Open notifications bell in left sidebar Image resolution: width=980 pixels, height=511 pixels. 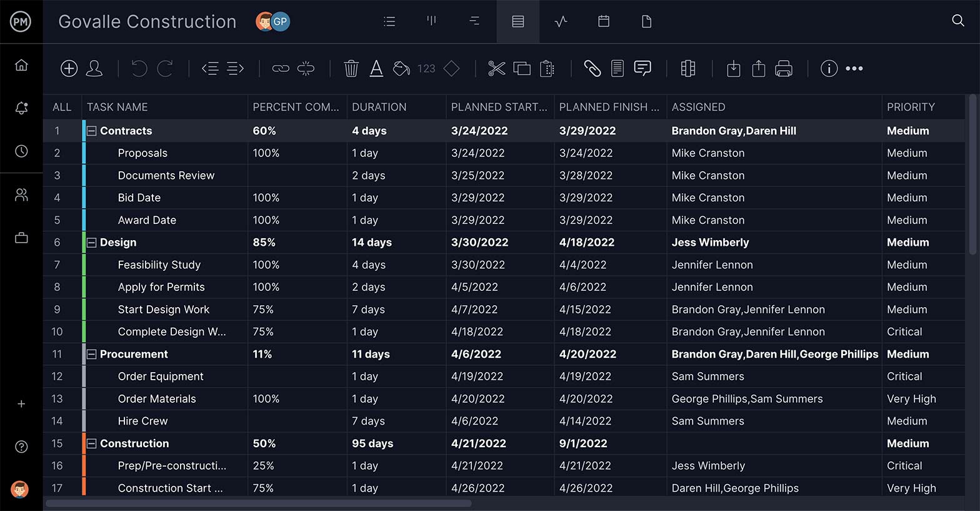pyautogui.click(x=21, y=108)
